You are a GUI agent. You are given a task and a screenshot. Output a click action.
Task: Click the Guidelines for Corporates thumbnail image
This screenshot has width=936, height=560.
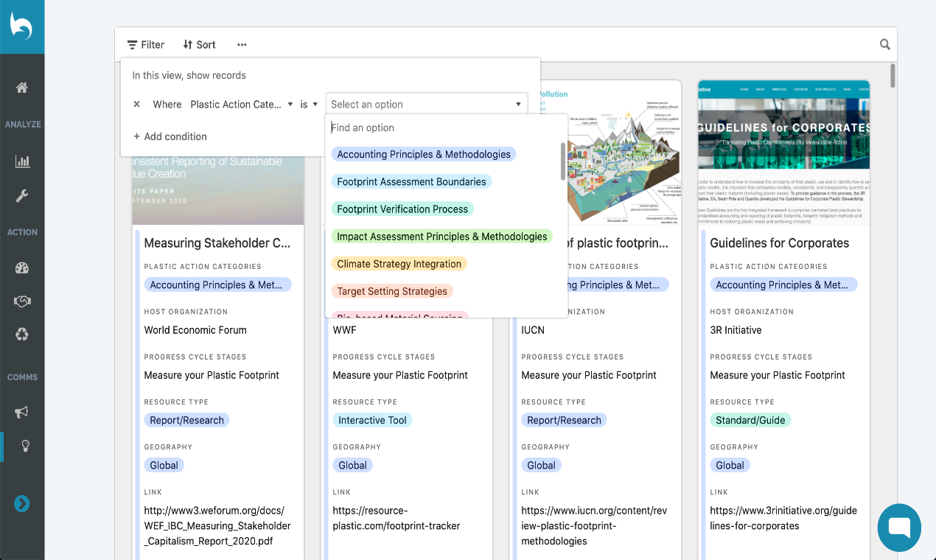(x=783, y=153)
